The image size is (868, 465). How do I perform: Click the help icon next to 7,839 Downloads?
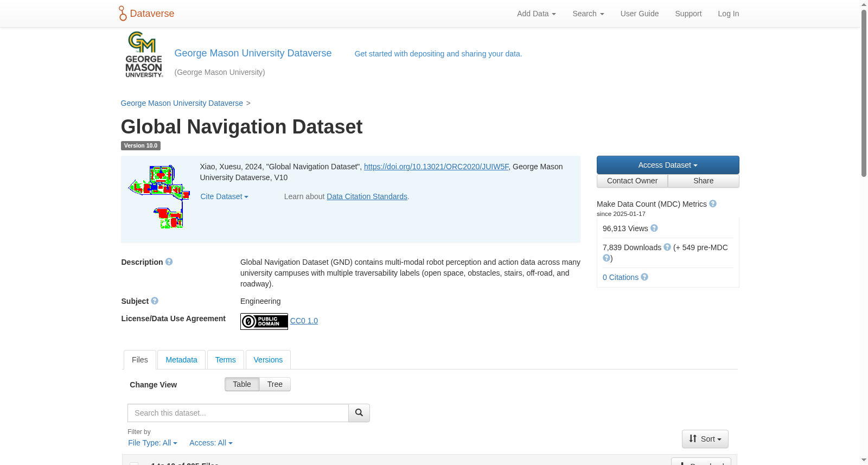[667, 247]
